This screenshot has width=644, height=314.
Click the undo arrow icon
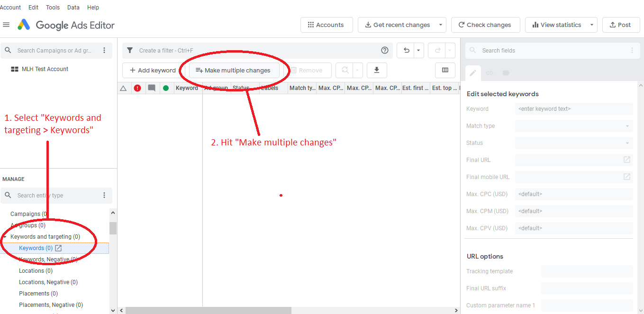coord(406,51)
